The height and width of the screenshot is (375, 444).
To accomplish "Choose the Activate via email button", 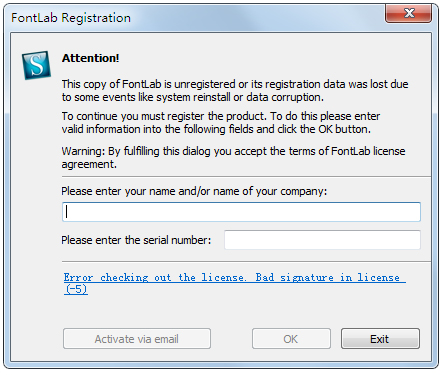I will point(137,339).
